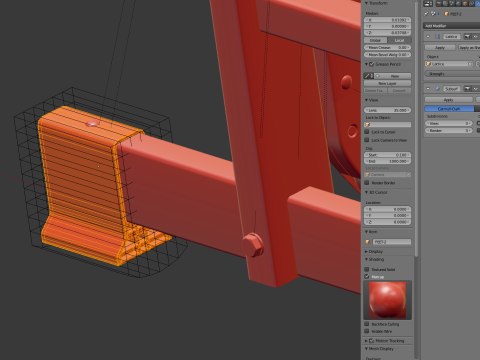Collapse the View panel
Viewport: 480px width, 360px height.
click(x=366, y=100)
